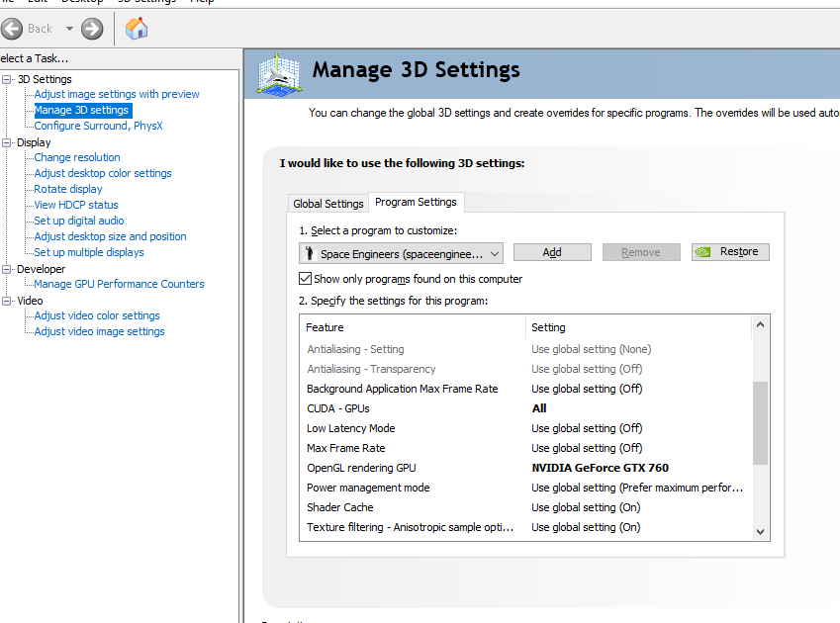Go to Change resolution page
The image size is (840, 623).
click(77, 157)
